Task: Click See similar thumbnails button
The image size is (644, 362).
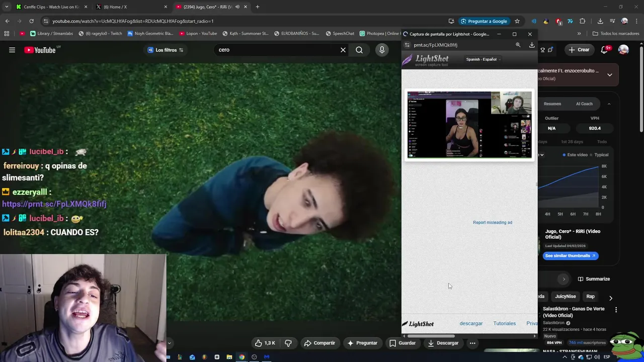Action: (570, 255)
